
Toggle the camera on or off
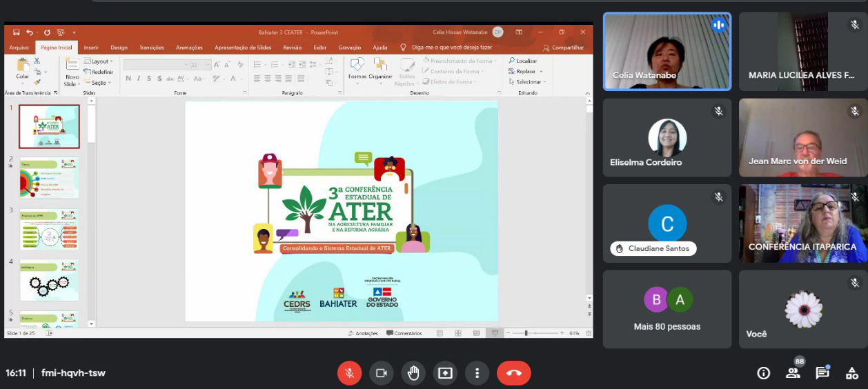pyautogui.click(x=381, y=373)
